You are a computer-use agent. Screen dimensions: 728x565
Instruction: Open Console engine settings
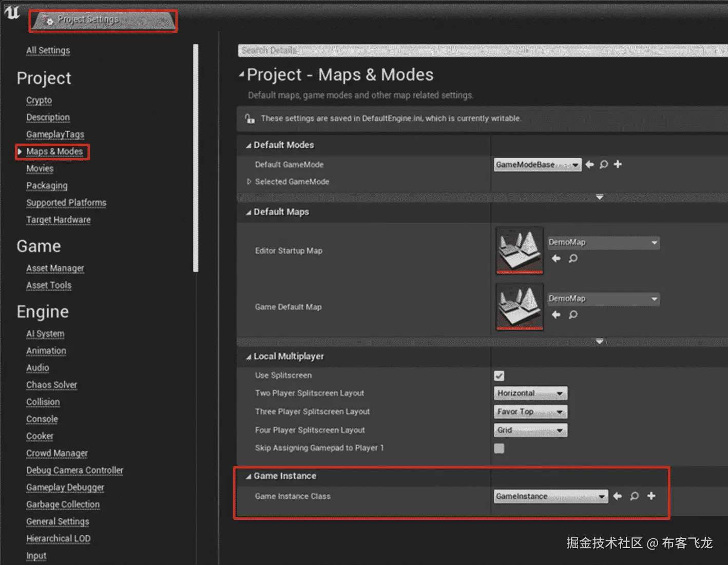pyautogui.click(x=42, y=419)
